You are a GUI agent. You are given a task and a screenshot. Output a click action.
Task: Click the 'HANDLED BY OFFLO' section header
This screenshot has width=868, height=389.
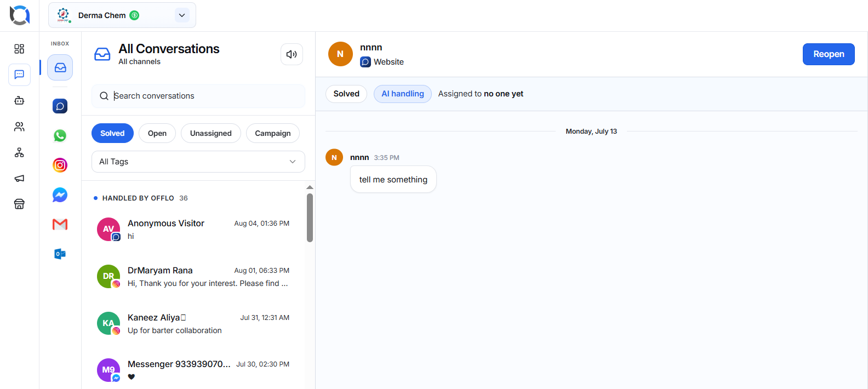click(138, 198)
